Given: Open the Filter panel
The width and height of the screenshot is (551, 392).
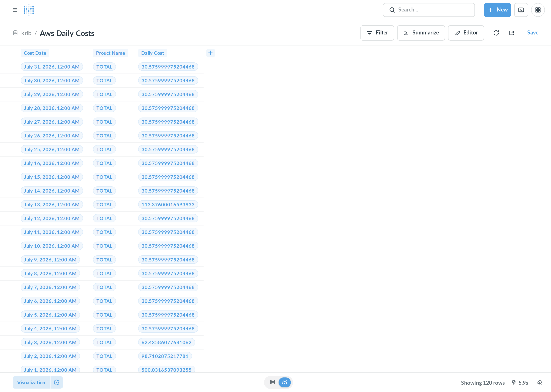Looking at the screenshot, I should pos(377,33).
